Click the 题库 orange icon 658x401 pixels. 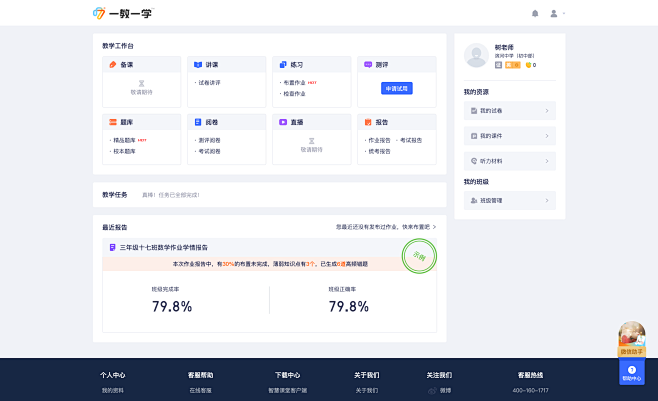point(113,122)
